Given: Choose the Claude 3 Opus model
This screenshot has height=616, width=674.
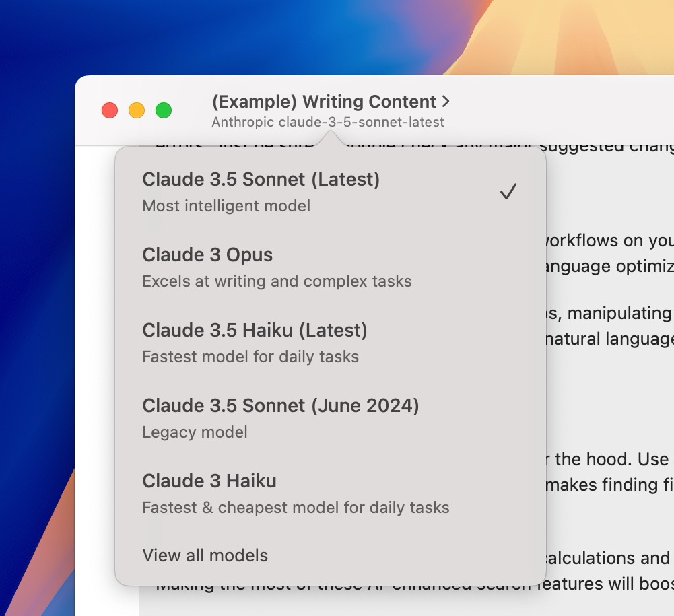Looking at the screenshot, I should (x=207, y=255).
